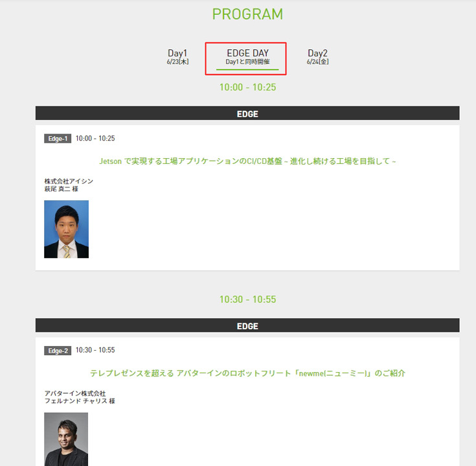476x466 pixels.
Task: Click the EDGE track bar above Edge-1
Action: [x=247, y=113]
